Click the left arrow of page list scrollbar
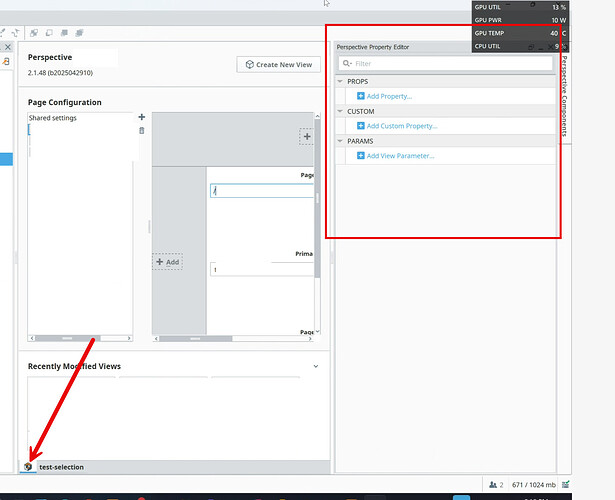Screen dimensions: 615x500 coord(32,338)
